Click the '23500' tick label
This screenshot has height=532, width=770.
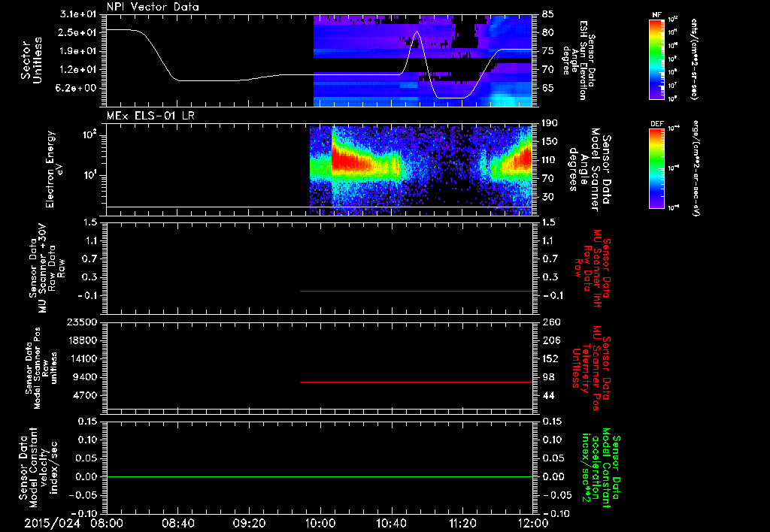coord(82,322)
